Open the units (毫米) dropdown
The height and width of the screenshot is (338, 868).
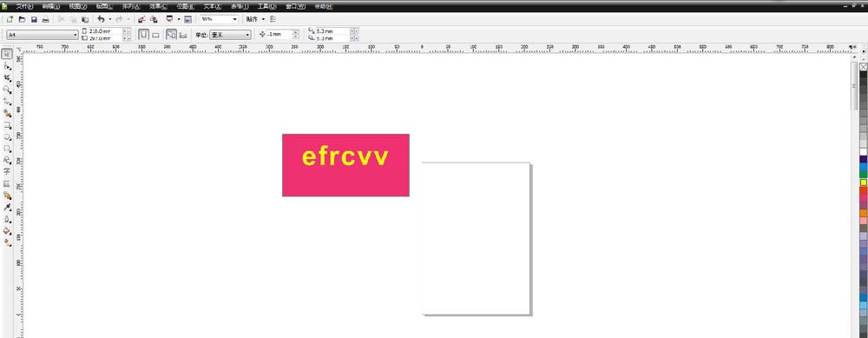coord(230,35)
